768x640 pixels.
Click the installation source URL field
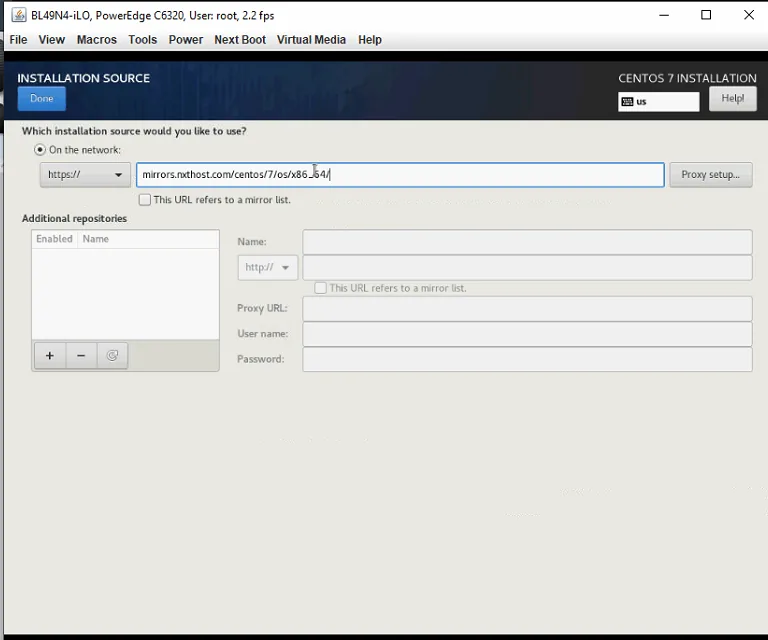coord(400,175)
